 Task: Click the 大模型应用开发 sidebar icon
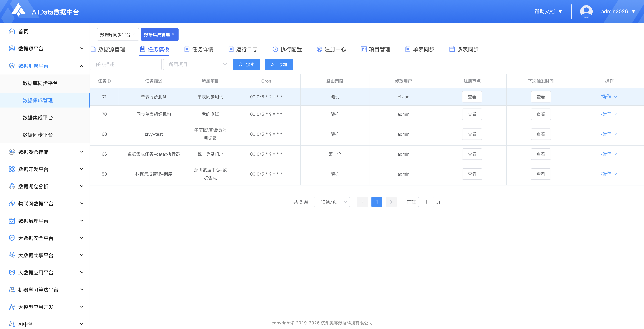click(12, 307)
